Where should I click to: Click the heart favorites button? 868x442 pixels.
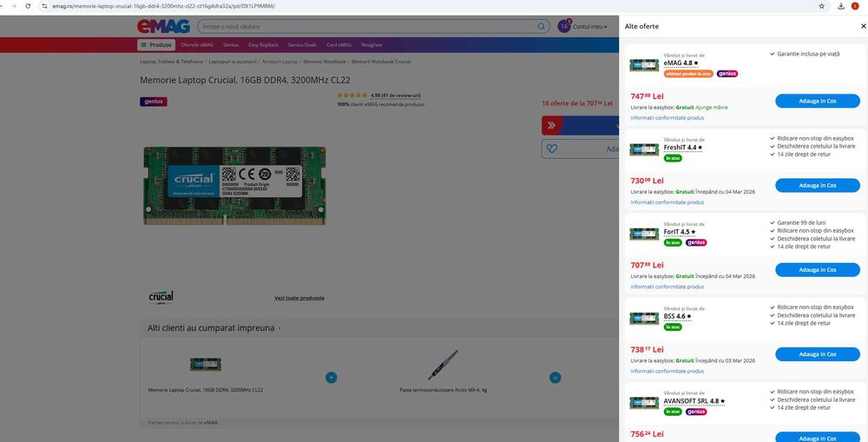(x=580, y=149)
